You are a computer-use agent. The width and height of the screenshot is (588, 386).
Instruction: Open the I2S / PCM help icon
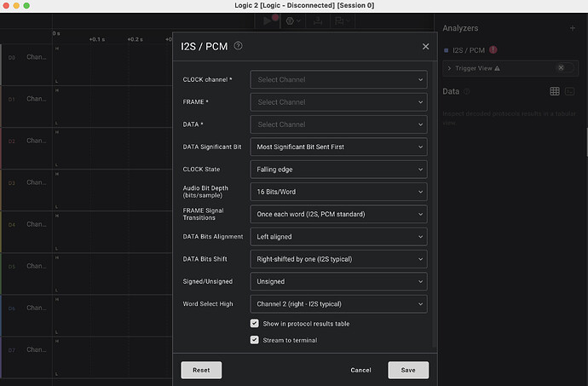(238, 46)
